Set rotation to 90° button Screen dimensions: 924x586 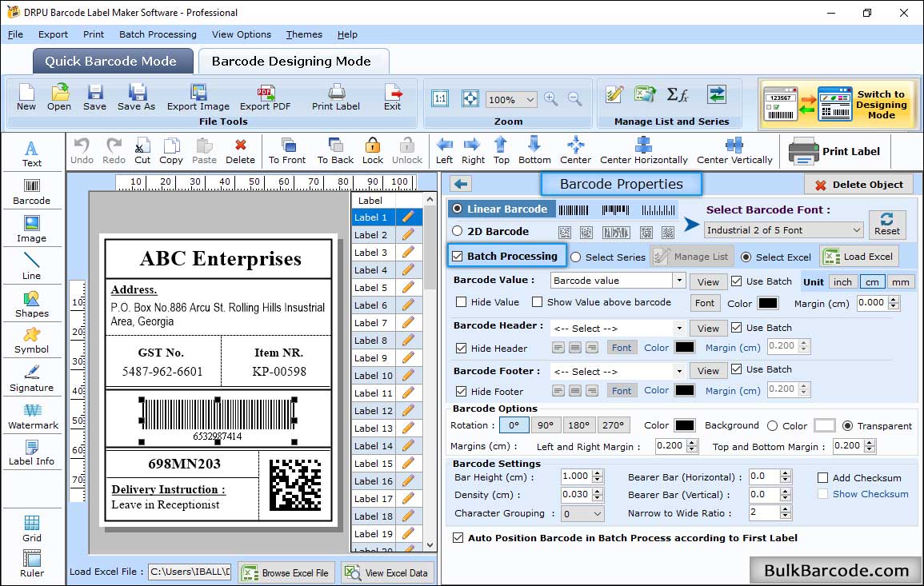pyautogui.click(x=546, y=425)
